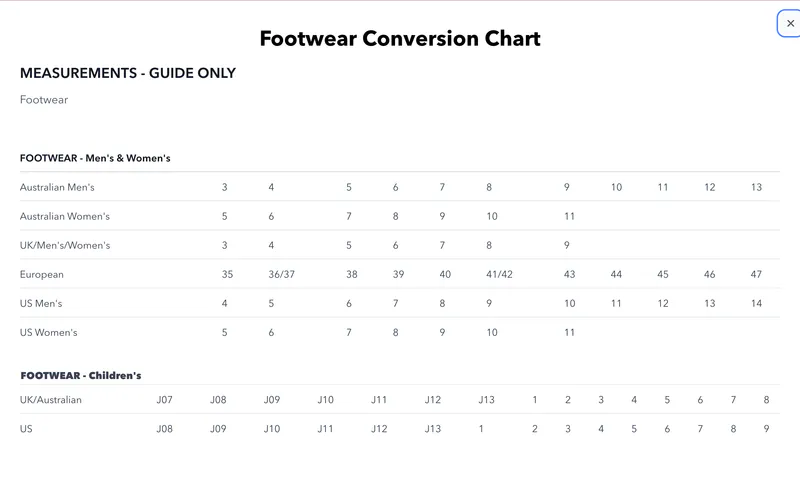Close the Footwear Conversion Chart dialog

(790, 23)
